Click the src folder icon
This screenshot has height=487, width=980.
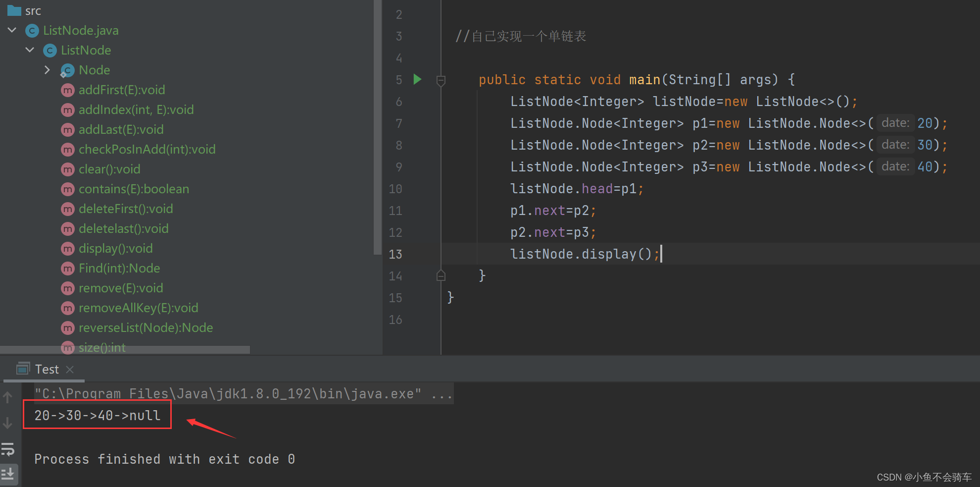click(x=14, y=10)
